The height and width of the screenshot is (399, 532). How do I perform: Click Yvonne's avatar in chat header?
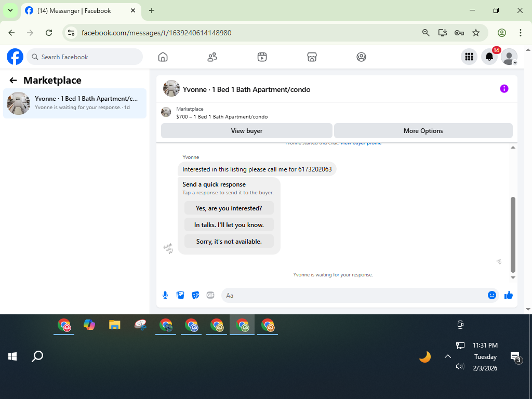(171, 89)
